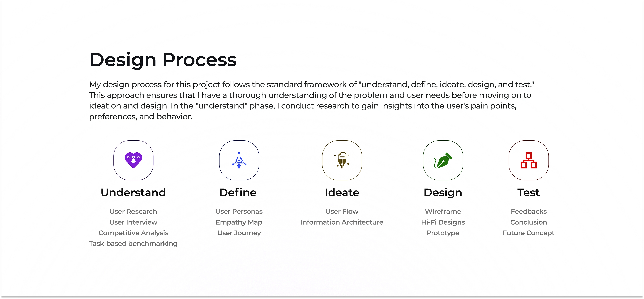This screenshot has height=299, width=644.
Task: Select Prototype under Design
Action: point(443,233)
